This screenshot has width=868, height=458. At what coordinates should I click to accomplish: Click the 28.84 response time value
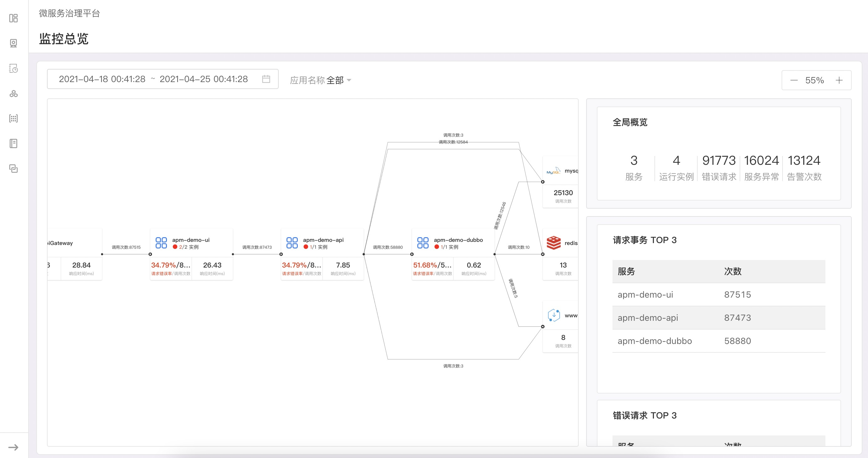pos(81,265)
